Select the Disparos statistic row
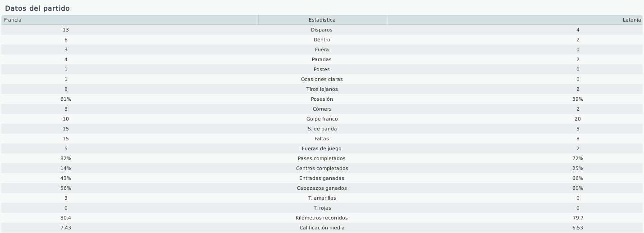The image size is (644, 233). pyautogui.click(x=322, y=30)
